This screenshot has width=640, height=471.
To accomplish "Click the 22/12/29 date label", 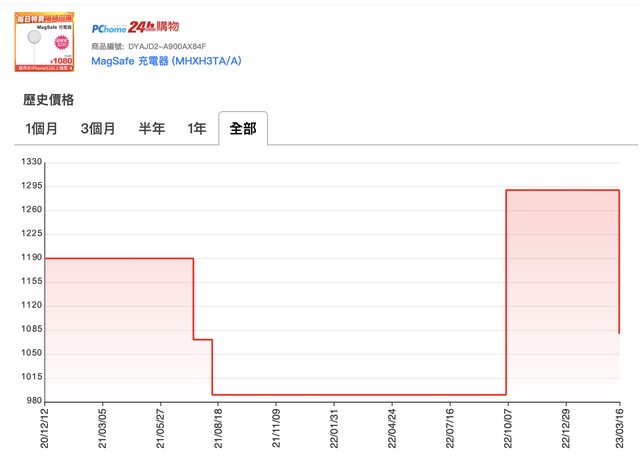I will tap(566, 428).
